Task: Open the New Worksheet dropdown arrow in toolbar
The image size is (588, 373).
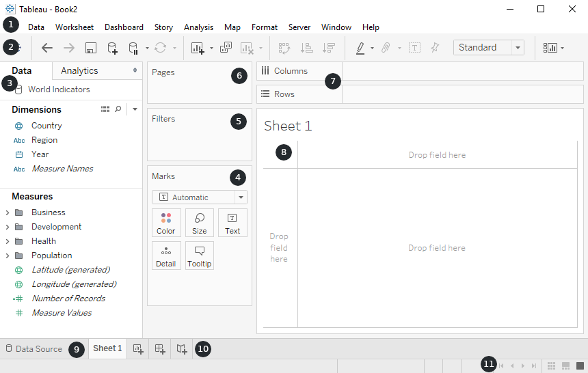Action: [211, 48]
